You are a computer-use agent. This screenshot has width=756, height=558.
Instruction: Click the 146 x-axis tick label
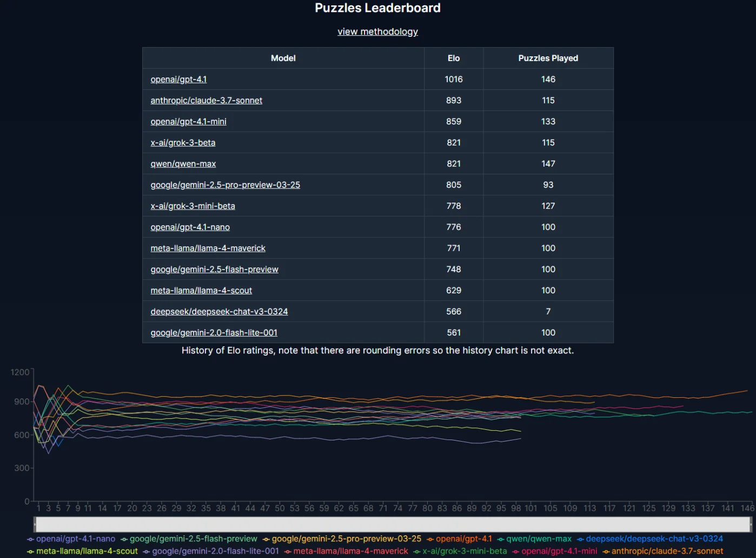point(747,508)
